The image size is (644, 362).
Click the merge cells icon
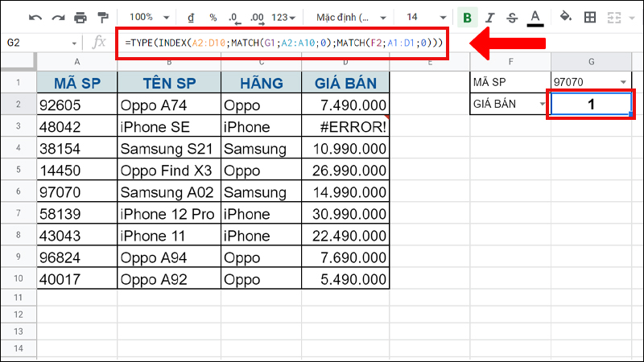[615, 17]
